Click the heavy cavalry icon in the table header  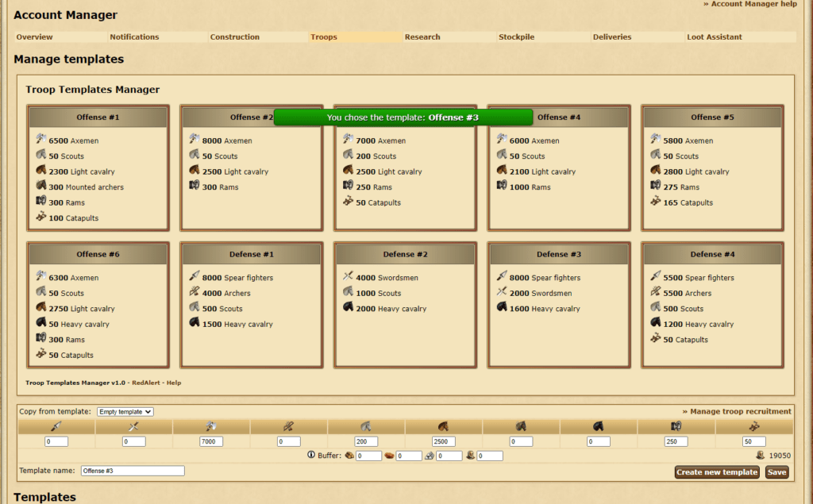coord(599,426)
